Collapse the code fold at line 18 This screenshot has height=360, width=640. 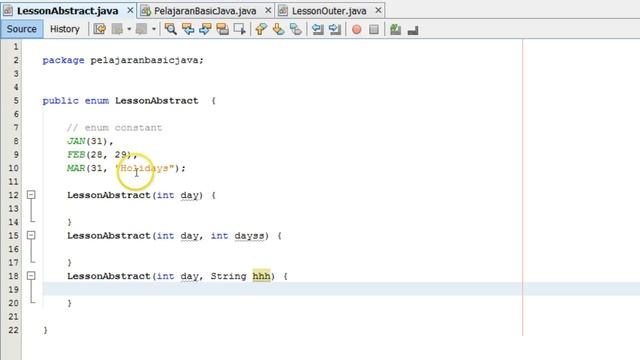point(31,276)
